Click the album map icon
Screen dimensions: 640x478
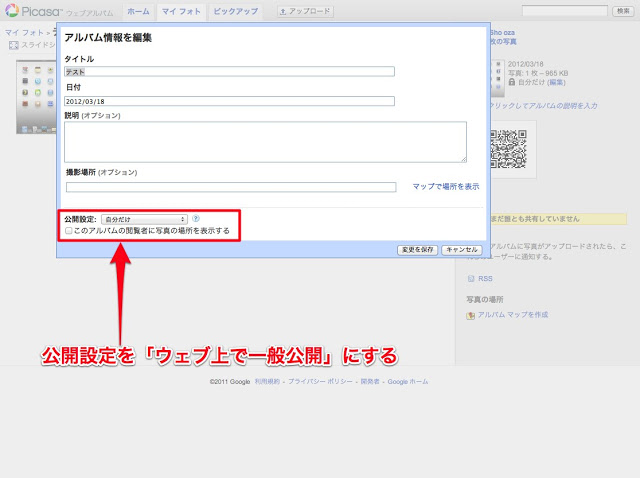pos(471,315)
